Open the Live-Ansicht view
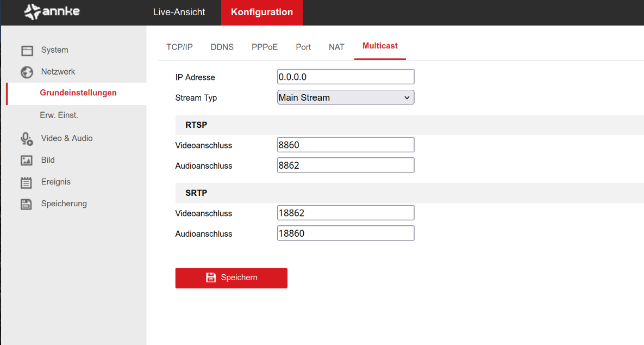This screenshot has height=345, width=644. tap(179, 12)
